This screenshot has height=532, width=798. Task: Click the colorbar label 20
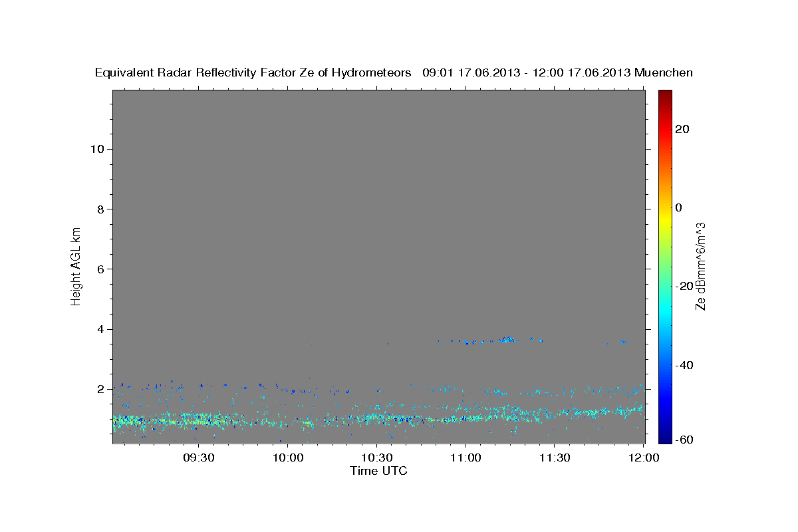click(x=683, y=129)
